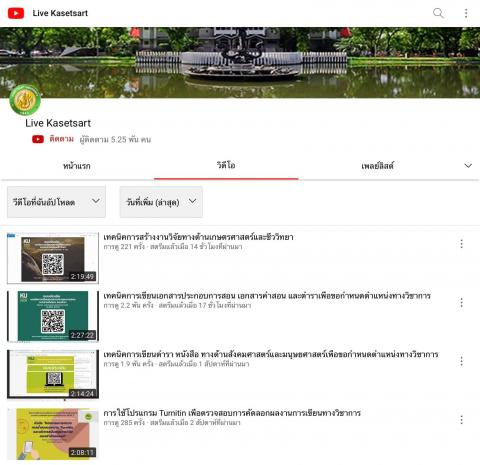Open search with the magnifier icon
The image size is (480, 465).
438,13
